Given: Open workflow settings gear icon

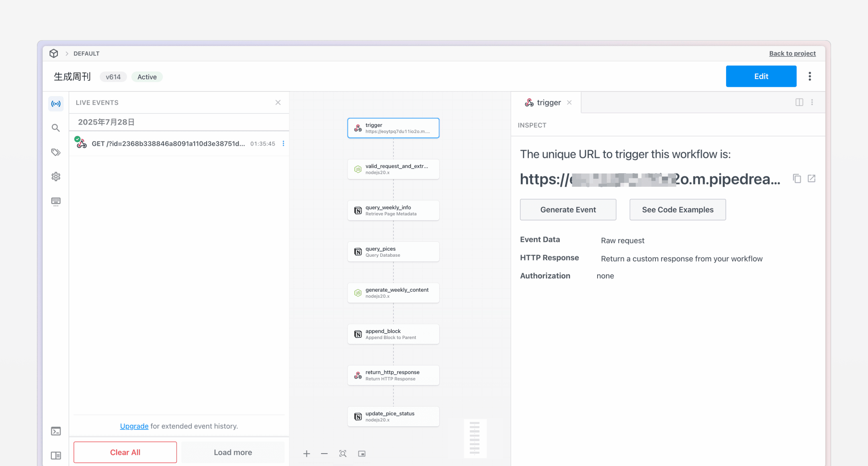Looking at the screenshot, I should coord(56,177).
